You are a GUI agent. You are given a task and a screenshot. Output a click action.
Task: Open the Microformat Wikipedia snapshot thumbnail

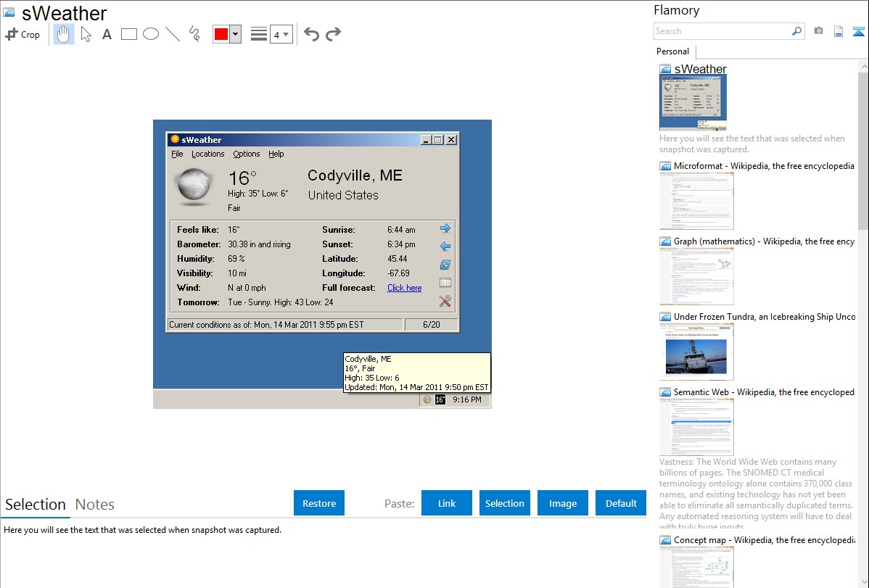(x=696, y=201)
